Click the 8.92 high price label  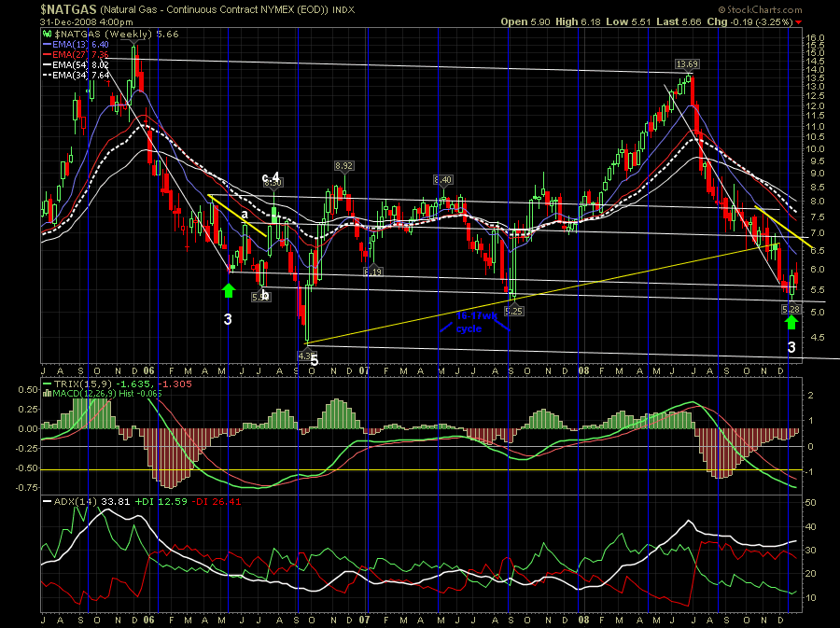click(x=343, y=166)
